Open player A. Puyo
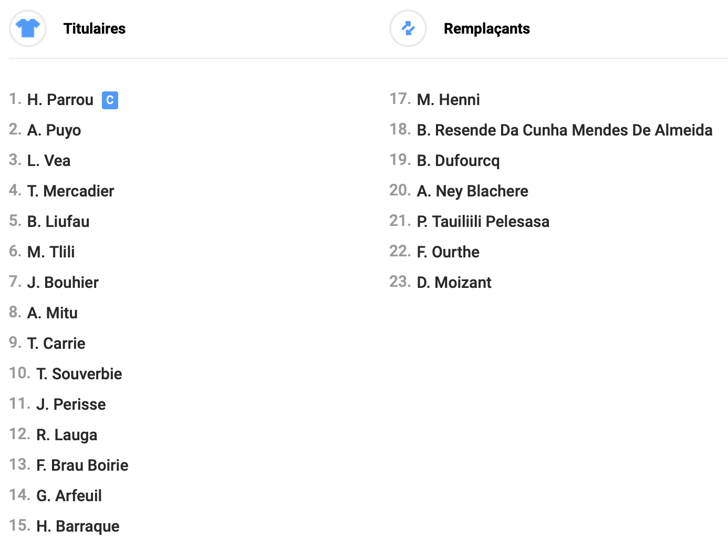The width and height of the screenshot is (728, 560). point(54,130)
